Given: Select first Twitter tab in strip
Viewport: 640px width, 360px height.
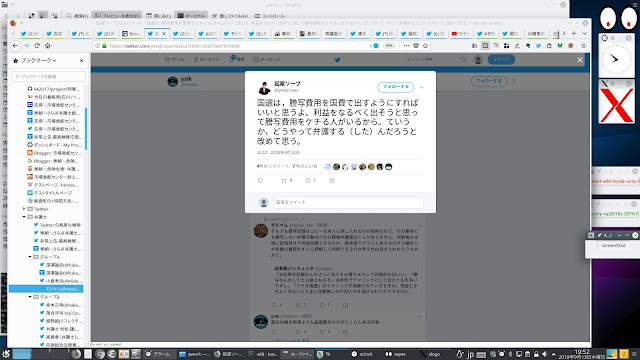Looking at the screenshot, I should pyautogui.click(x=30, y=33).
